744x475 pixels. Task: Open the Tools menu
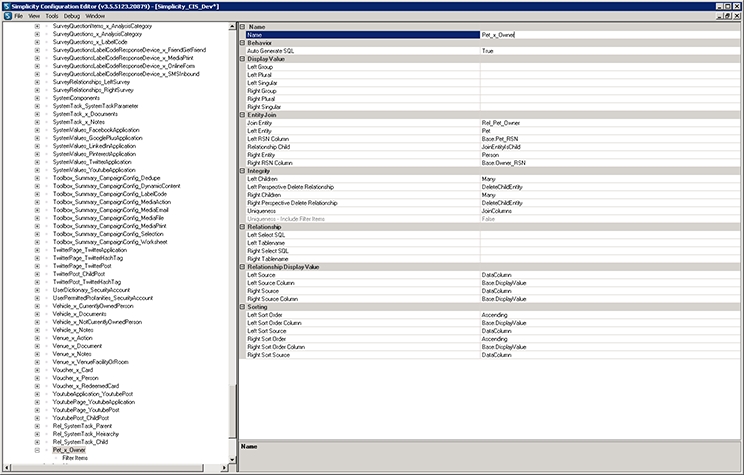pyautogui.click(x=52, y=16)
